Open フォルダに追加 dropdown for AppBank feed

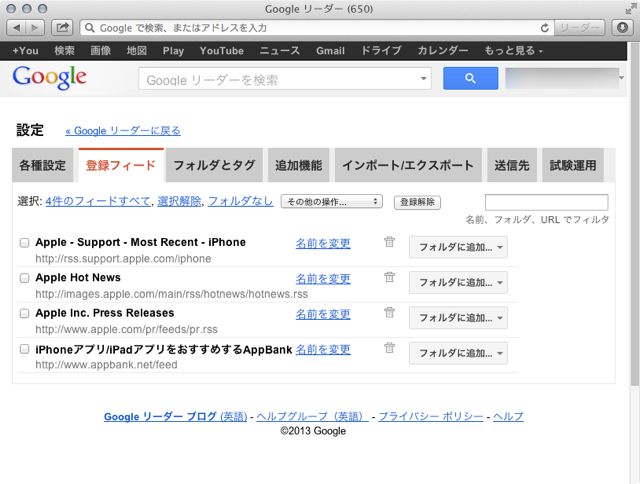458,353
